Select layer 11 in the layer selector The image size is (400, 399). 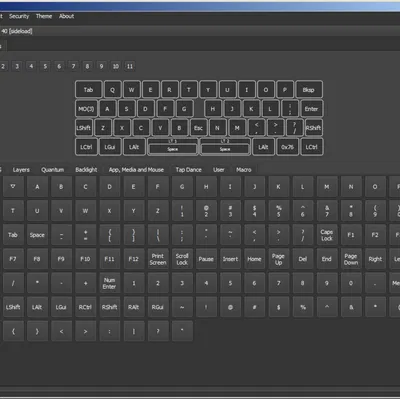[130, 66]
